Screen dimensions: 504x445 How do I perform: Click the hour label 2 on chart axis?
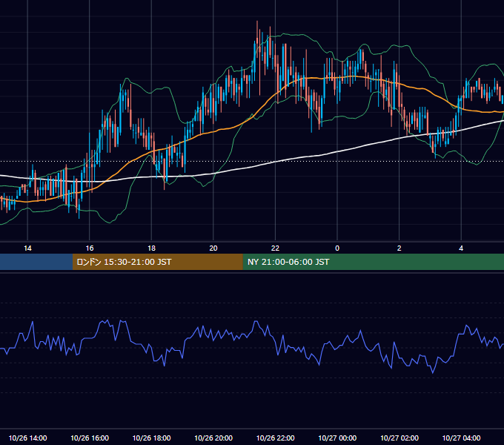point(399,248)
